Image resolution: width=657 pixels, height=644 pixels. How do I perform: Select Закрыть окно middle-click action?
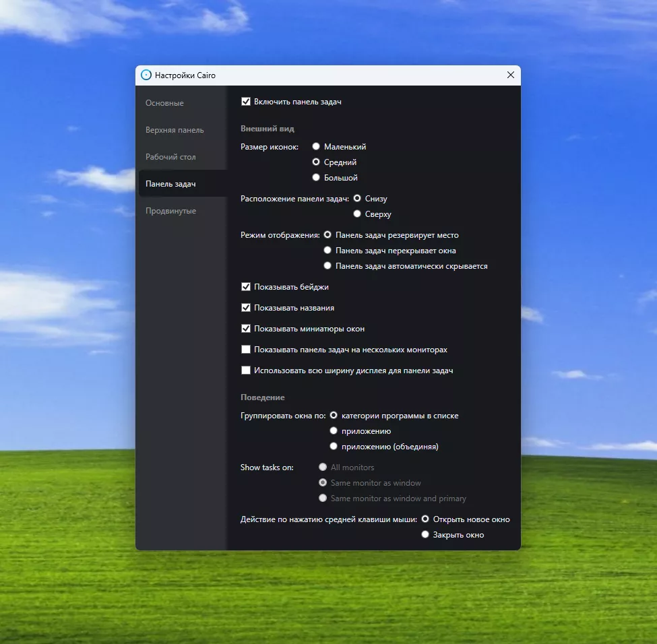click(x=425, y=535)
